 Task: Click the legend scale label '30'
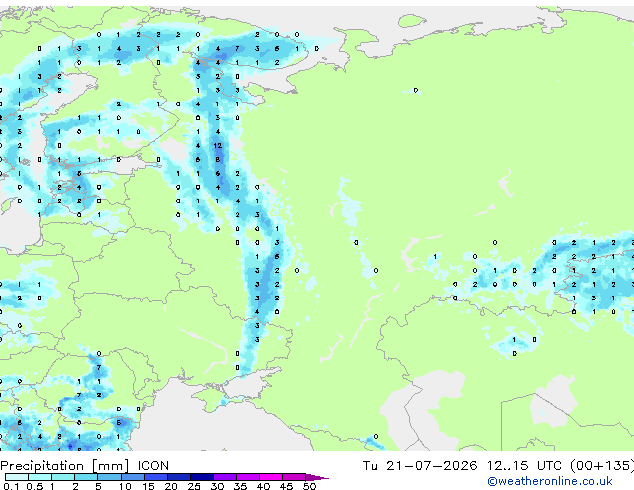pos(217,486)
